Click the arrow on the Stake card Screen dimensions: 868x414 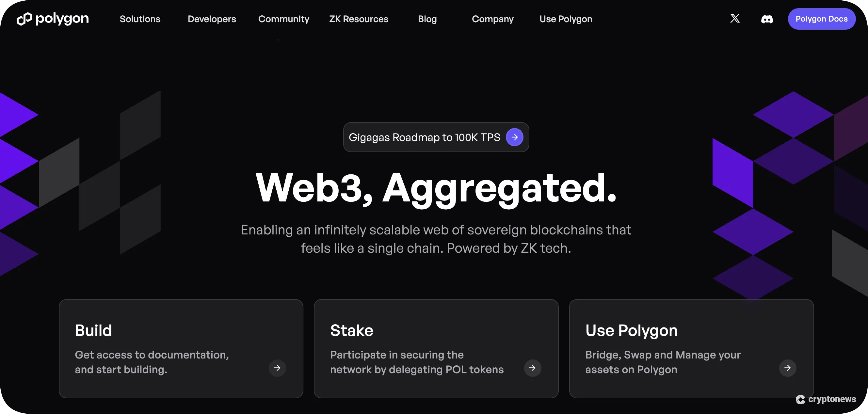coord(532,368)
